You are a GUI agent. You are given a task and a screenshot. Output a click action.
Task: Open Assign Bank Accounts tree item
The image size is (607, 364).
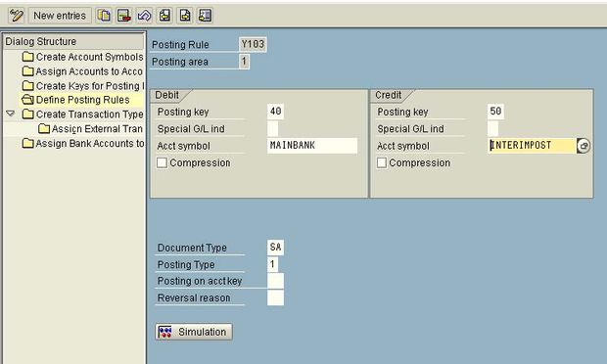click(x=83, y=144)
